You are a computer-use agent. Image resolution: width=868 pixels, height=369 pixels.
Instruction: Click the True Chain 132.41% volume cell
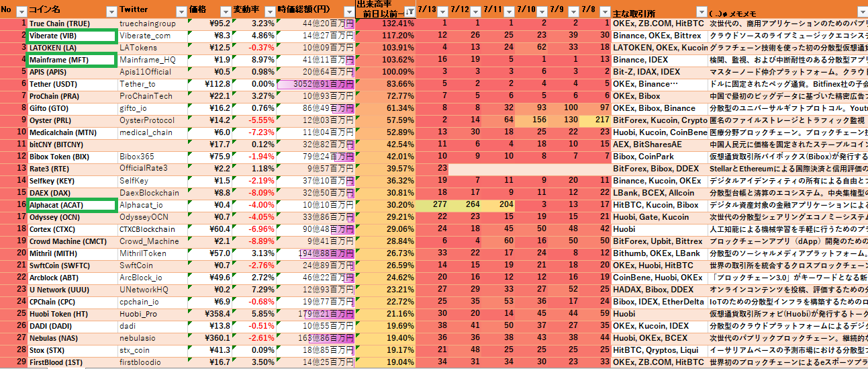coord(385,24)
